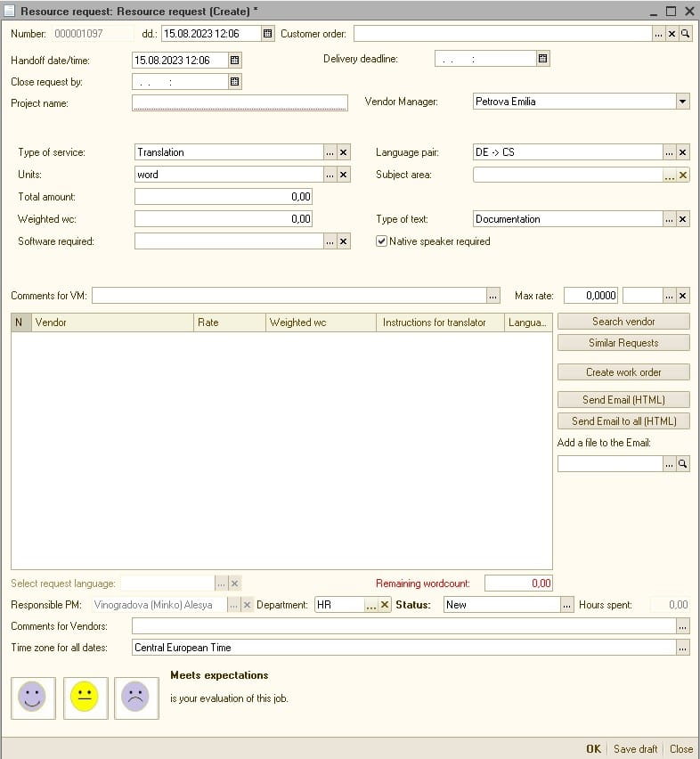The height and width of the screenshot is (759, 700).
Task: Open Status selection list
Action: click(x=566, y=605)
